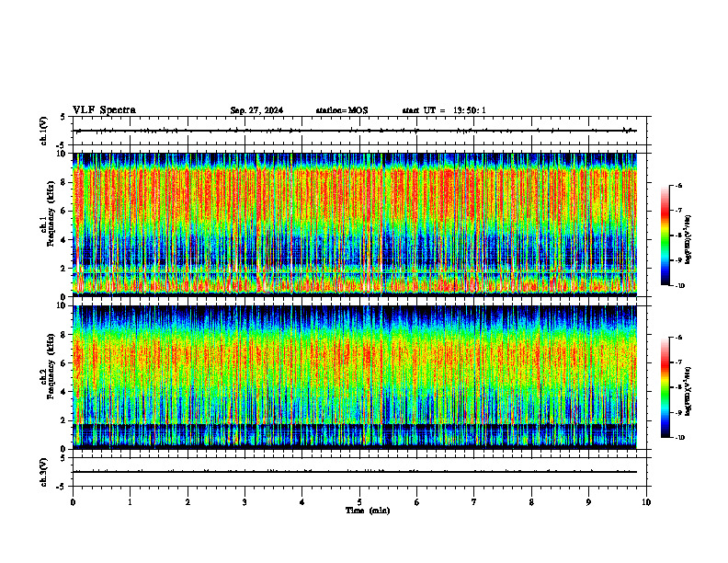728x563 pixels.
Task: Click the "5" tick on ch.1(V) voltage axis
Action: click(63, 117)
